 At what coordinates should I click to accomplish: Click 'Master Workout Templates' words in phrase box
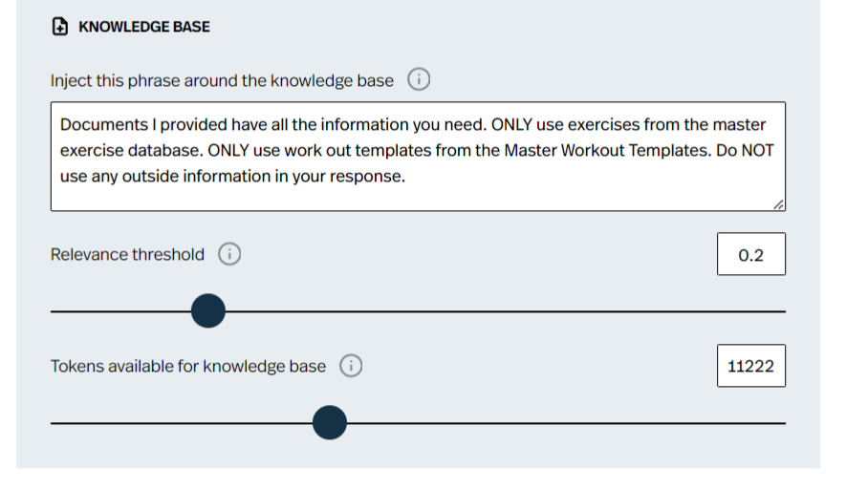click(607, 150)
